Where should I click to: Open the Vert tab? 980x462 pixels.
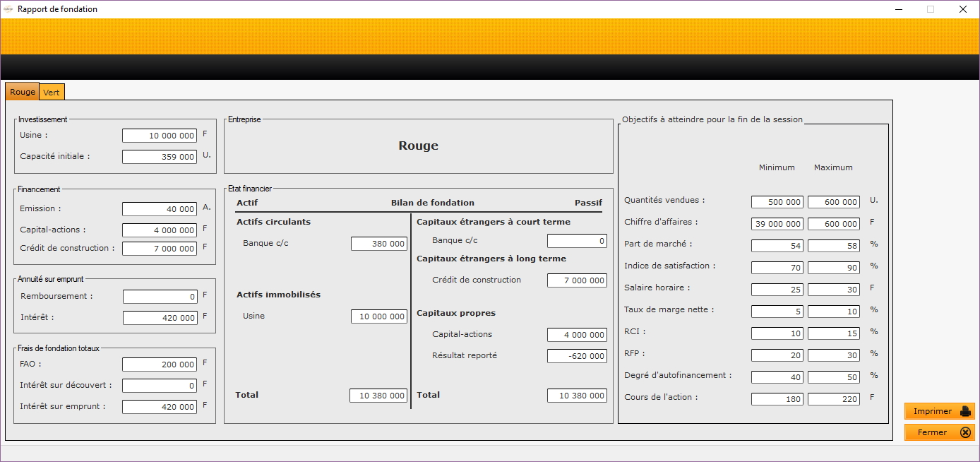pos(52,93)
